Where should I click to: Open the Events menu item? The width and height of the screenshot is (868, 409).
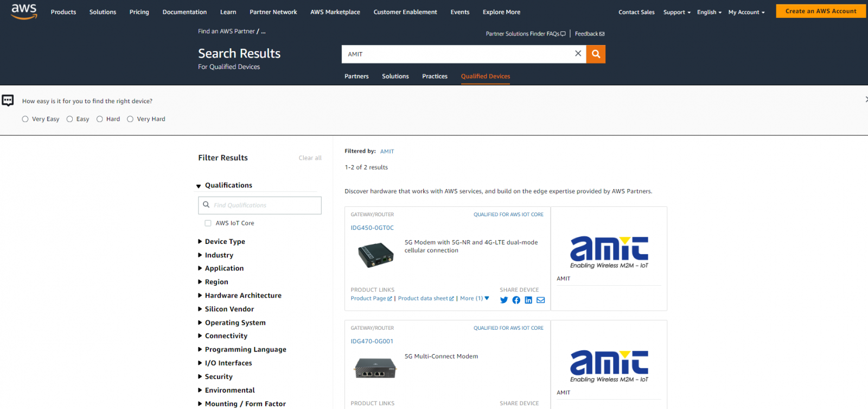point(460,12)
